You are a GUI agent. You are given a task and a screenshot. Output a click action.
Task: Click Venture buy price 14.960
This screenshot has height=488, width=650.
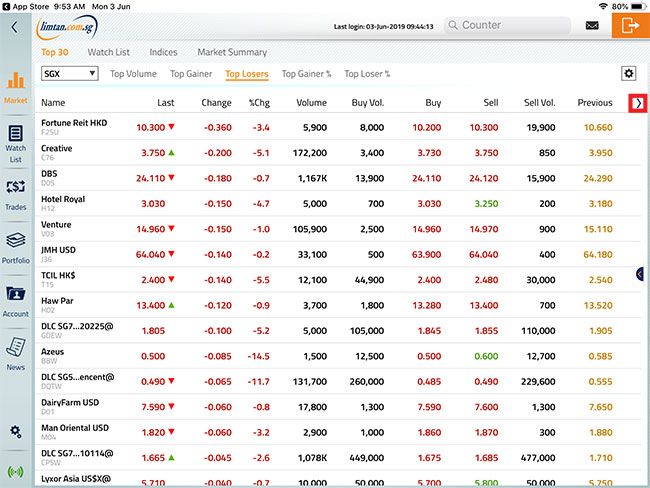(427, 229)
